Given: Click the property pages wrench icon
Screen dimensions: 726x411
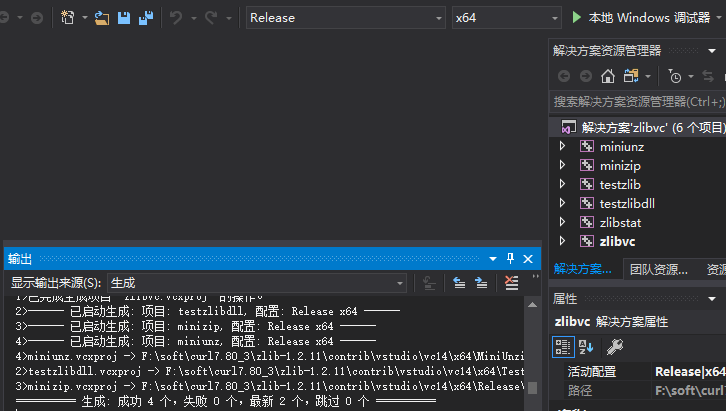Looking at the screenshot, I should pyautogui.click(x=615, y=347).
